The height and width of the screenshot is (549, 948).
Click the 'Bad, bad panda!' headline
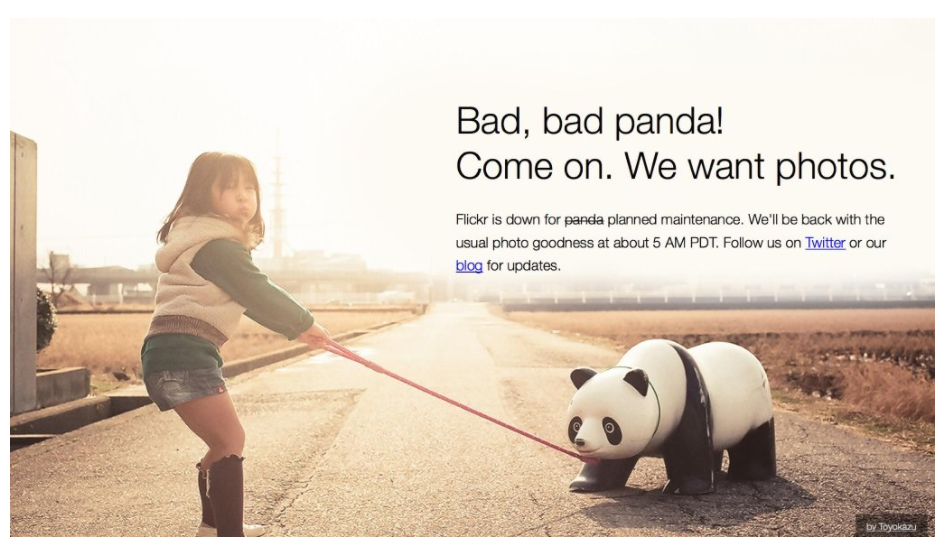click(x=589, y=120)
